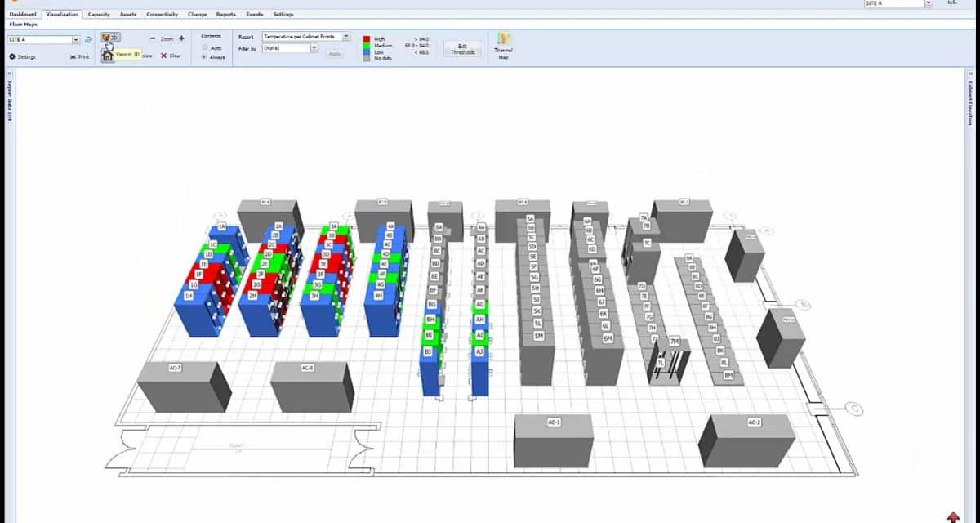Switch to the Capacity tab
Screen dimensions: 980x523
click(x=99, y=15)
